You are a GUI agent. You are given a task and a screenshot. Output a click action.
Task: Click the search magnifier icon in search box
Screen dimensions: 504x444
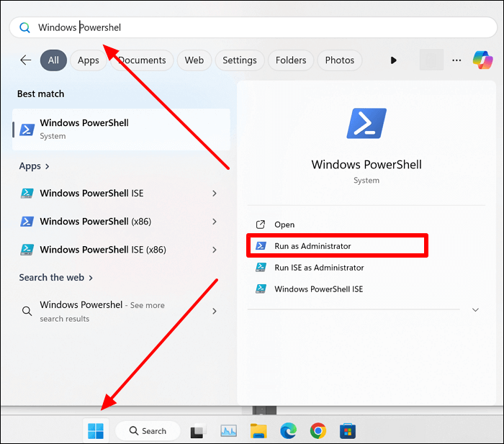coord(24,27)
